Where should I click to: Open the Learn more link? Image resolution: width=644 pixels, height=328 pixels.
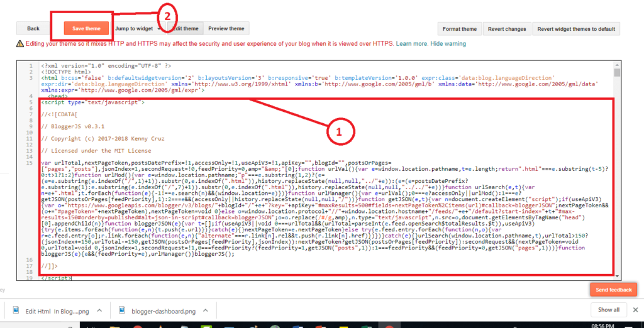(412, 43)
